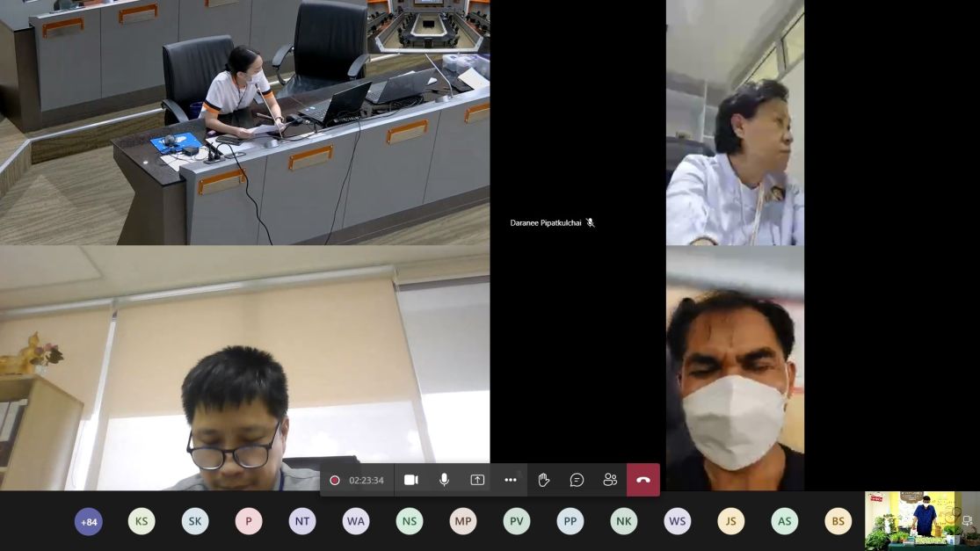The width and height of the screenshot is (980, 551).
Task: Select the NS participant avatar
Action: tap(410, 522)
